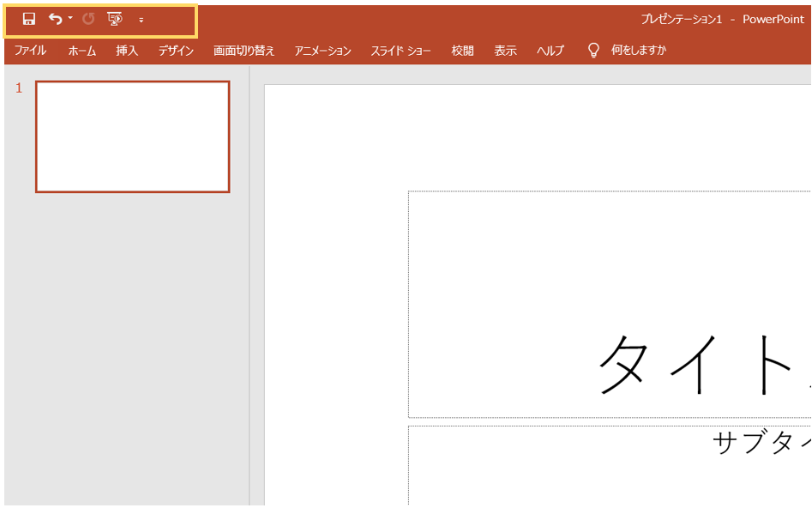Image resolution: width=812 pixels, height=508 pixels.
Task: Click the greyed Redo icon
Action: 88,19
